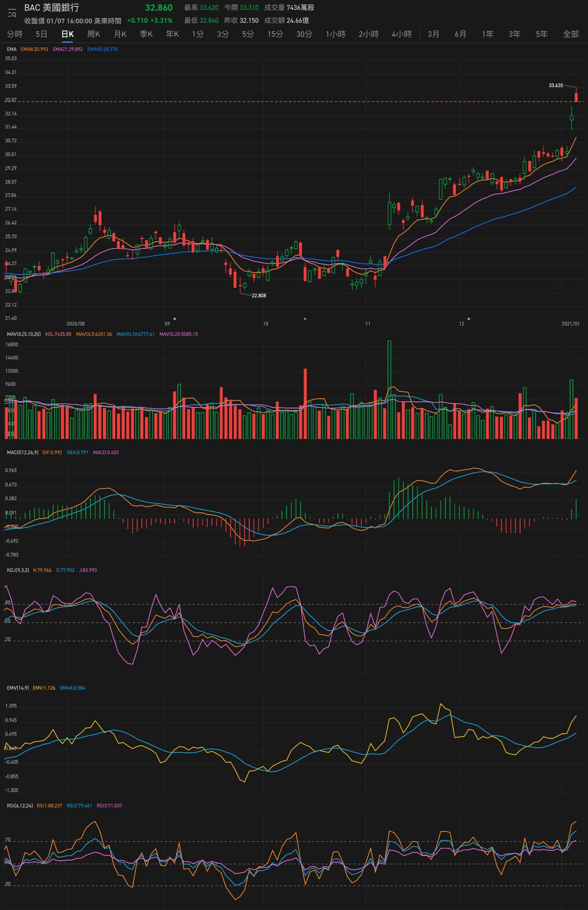Screen dimensions: 588x910
Task: Click the DEA:0.791 value
Action: [x=78, y=452]
